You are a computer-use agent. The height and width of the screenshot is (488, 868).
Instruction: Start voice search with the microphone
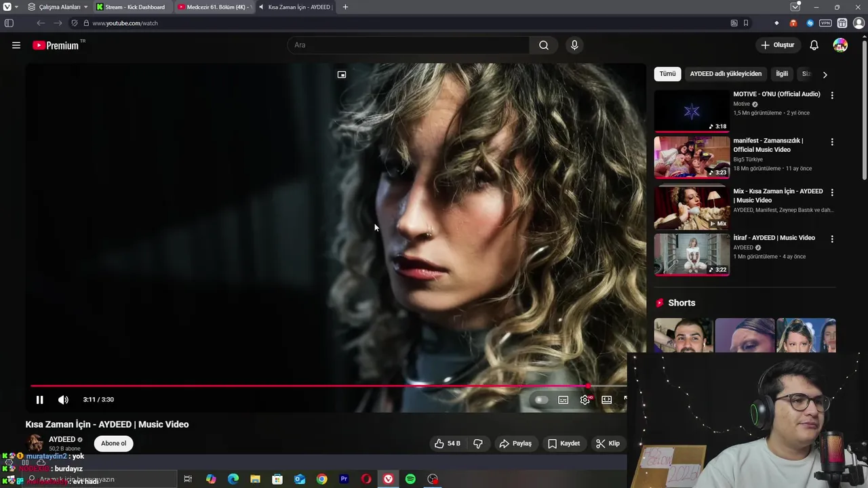(574, 45)
